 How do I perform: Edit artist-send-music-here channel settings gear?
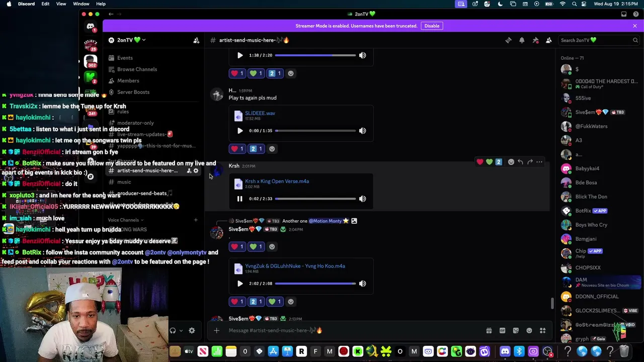point(196,171)
